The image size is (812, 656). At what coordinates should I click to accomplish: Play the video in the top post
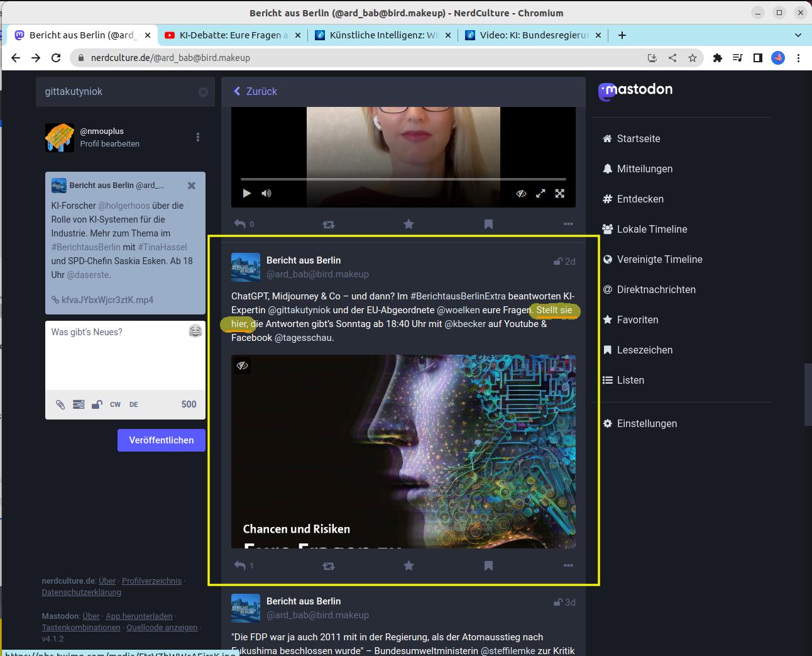pos(246,194)
